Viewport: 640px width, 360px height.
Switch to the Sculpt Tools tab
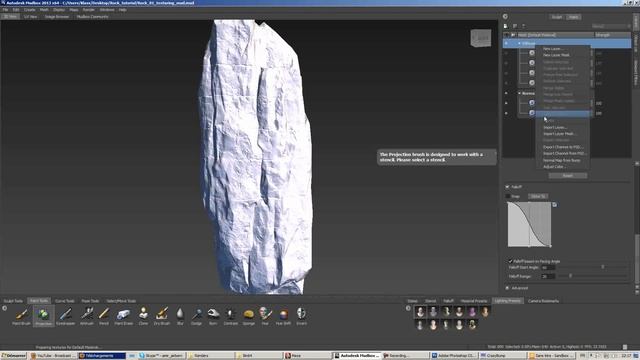[x=13, y=301]
